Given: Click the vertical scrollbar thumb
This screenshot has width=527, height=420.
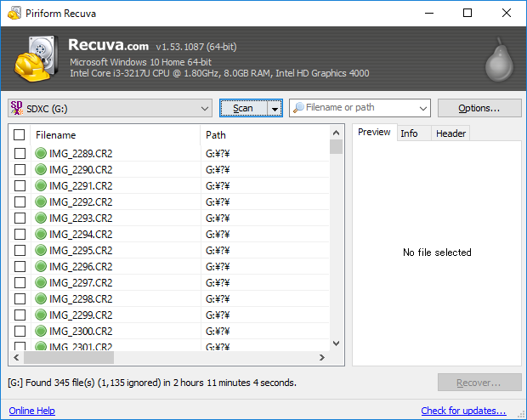Looking at the screenshot, I should [336, 147].
